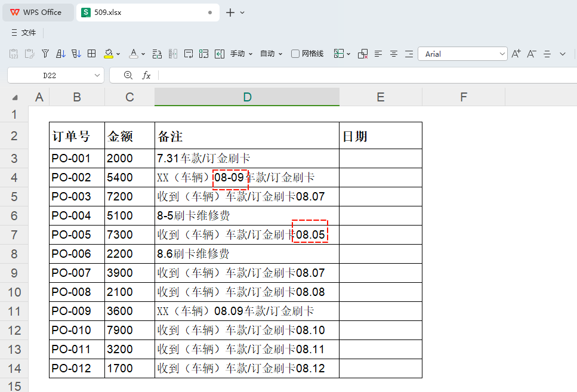Click the select-all corner triangle

[15, 97]
